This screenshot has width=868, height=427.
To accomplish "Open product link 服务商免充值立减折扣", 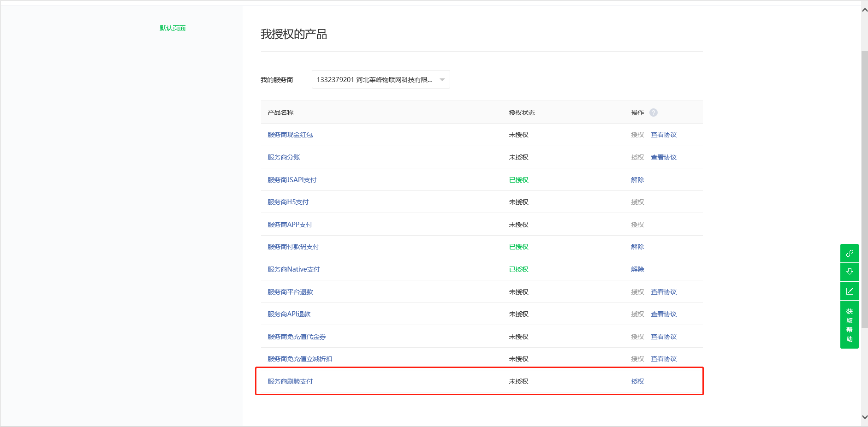I will [x=300, y=359].
